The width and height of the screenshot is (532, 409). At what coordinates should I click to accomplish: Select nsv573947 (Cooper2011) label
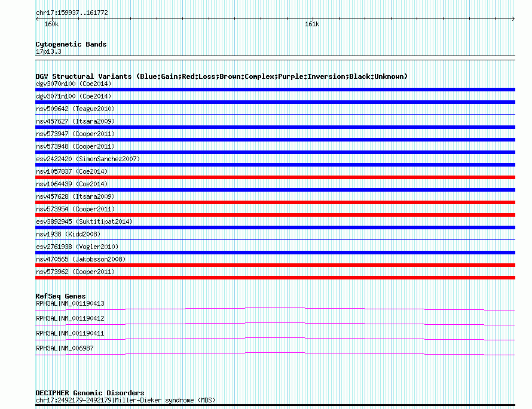click(x=75, y=134)
